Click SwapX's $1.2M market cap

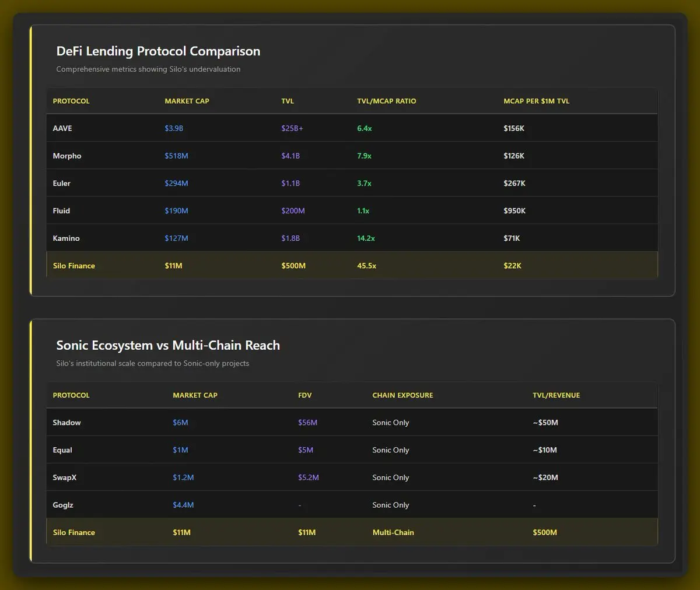point(183,477)
